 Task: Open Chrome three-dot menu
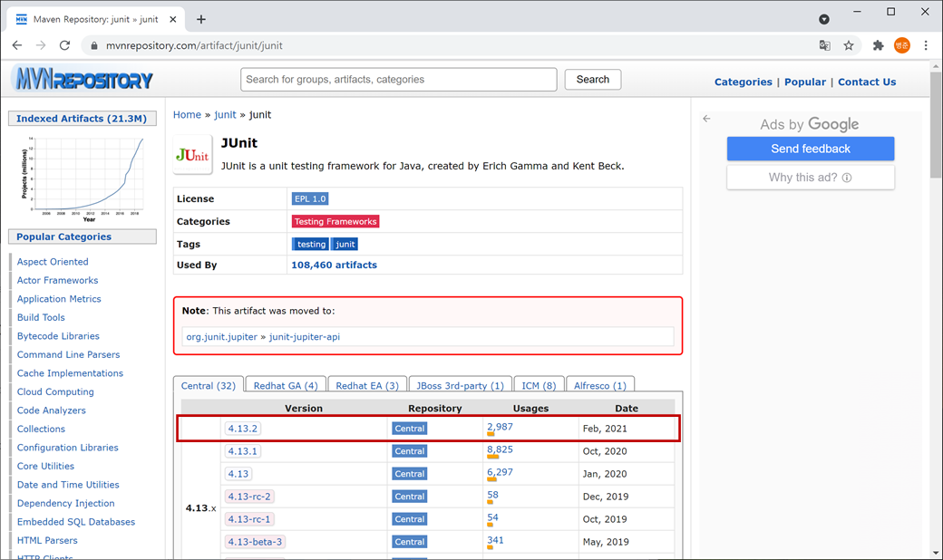click(x=926, y=45)
